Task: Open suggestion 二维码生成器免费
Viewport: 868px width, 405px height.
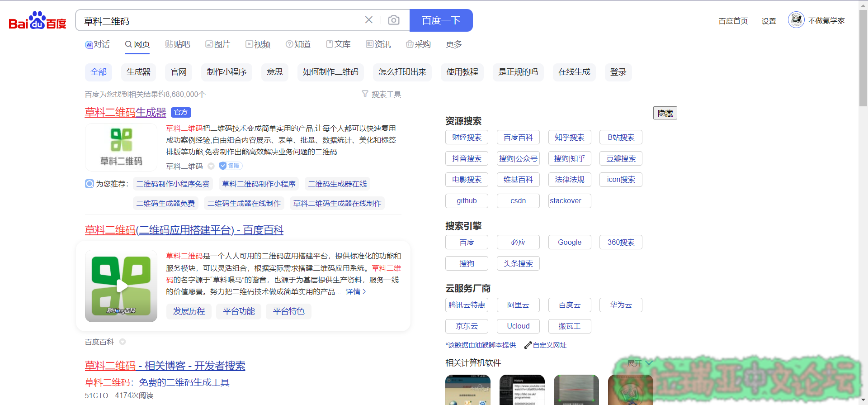Action: coord(165,203)
